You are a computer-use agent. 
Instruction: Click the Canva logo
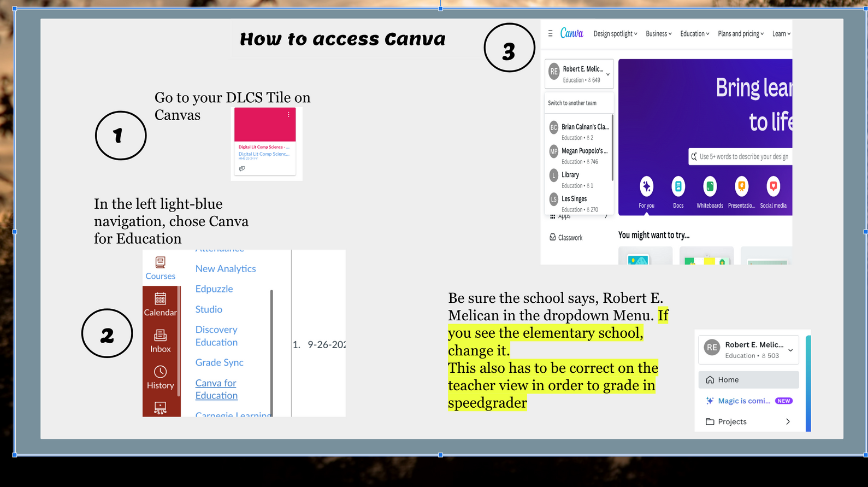click(x=571, y=33)
